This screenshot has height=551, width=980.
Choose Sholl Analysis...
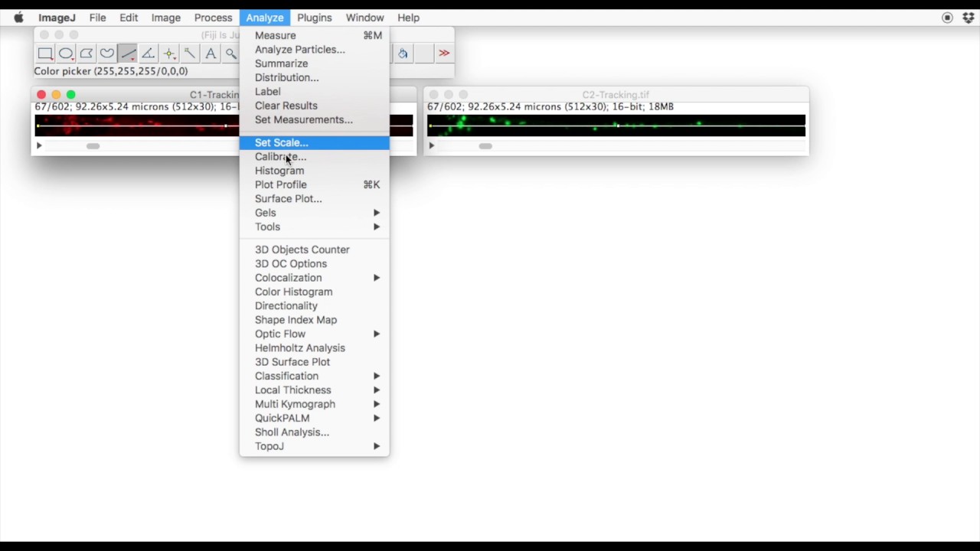[314, 432]
